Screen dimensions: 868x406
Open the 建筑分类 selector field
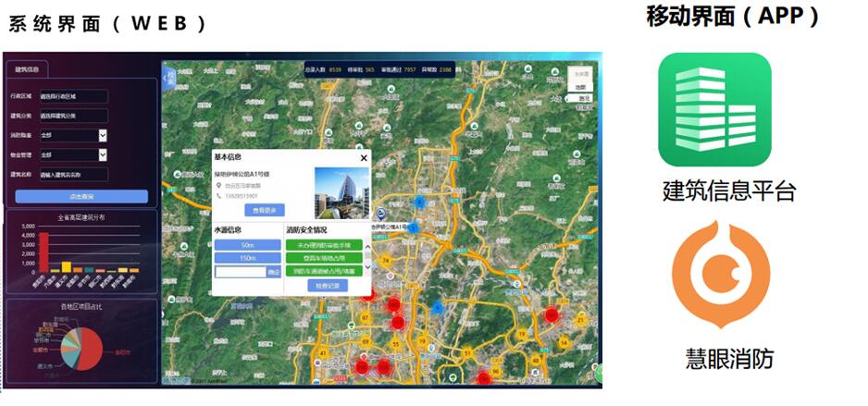(x=74, y=117)
